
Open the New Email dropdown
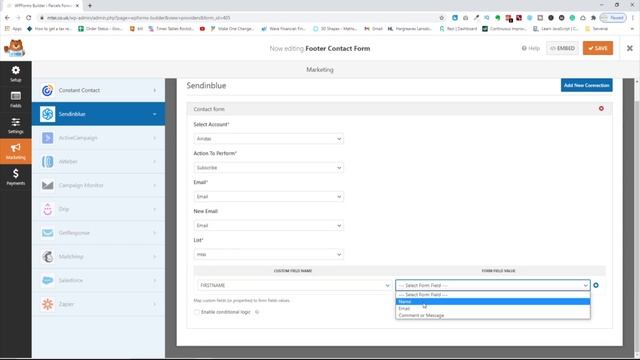coord(269,225)
